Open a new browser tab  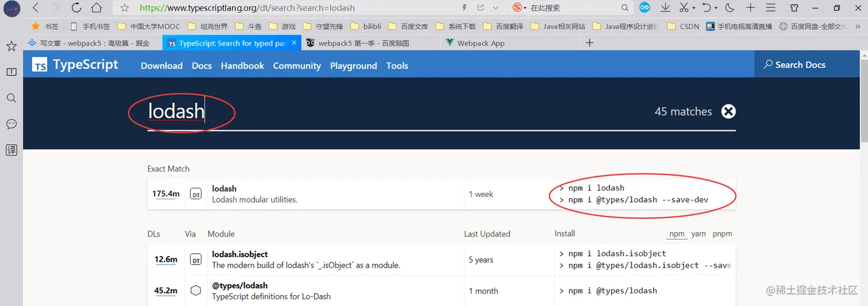click(x=589, y=43)
